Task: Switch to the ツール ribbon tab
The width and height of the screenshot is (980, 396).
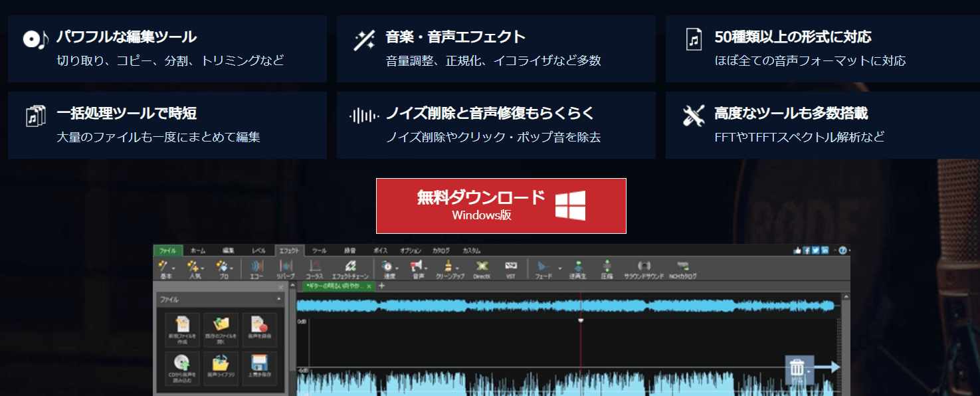Action: (x=319, y=250)
